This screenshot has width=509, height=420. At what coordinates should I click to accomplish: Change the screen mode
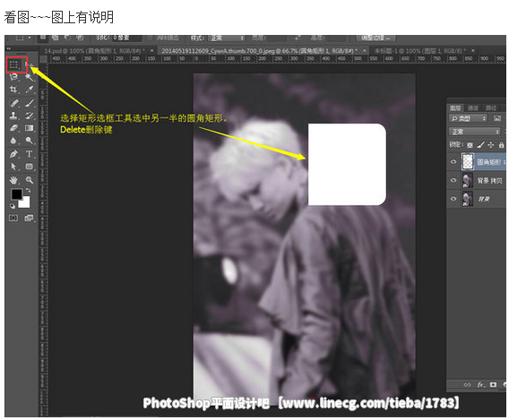click(29, 218)
